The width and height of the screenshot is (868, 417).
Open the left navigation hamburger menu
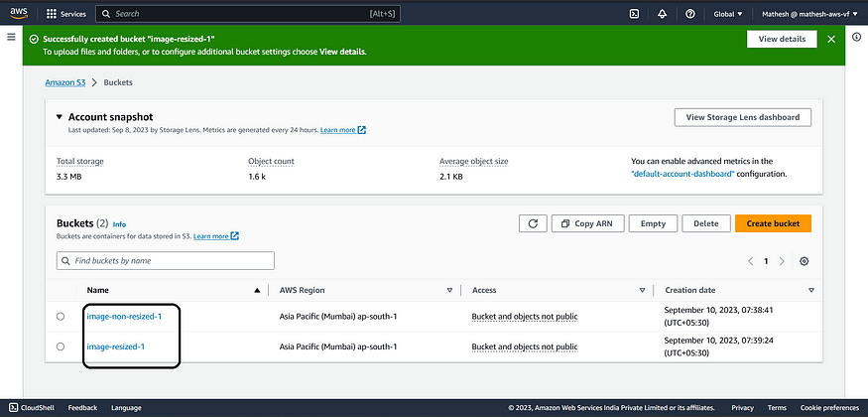tap(11, 37)
